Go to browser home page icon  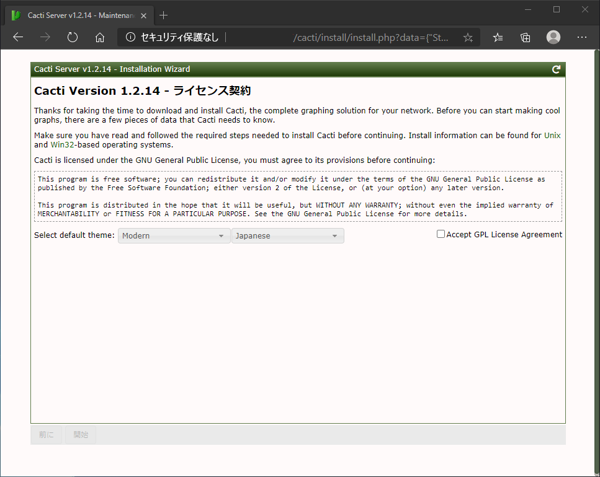point(100,37)
